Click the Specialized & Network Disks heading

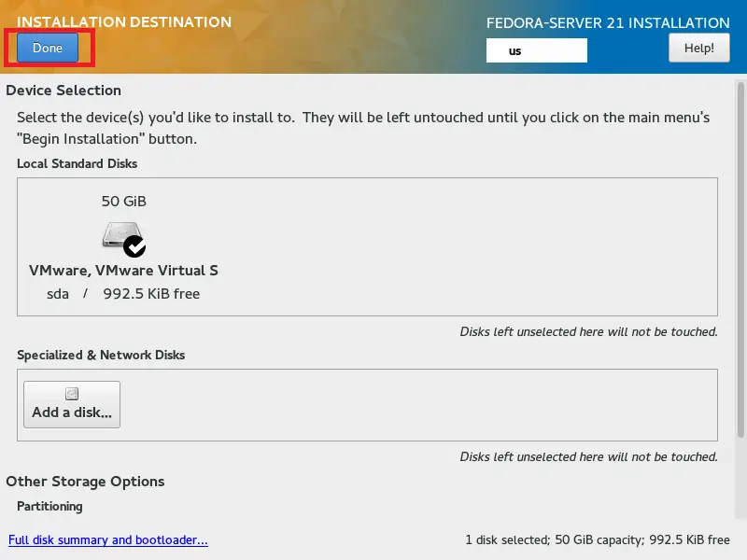(x=101, y=355)
